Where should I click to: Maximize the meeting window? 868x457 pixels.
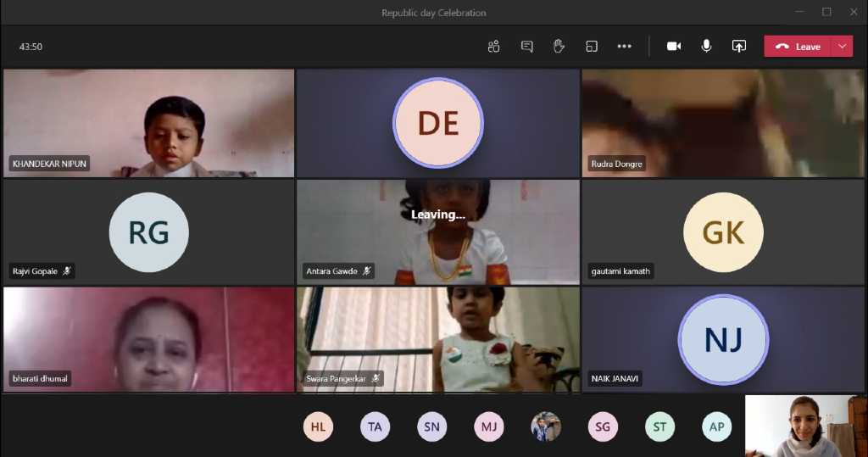pyautogui.click(x=826, y=12)
